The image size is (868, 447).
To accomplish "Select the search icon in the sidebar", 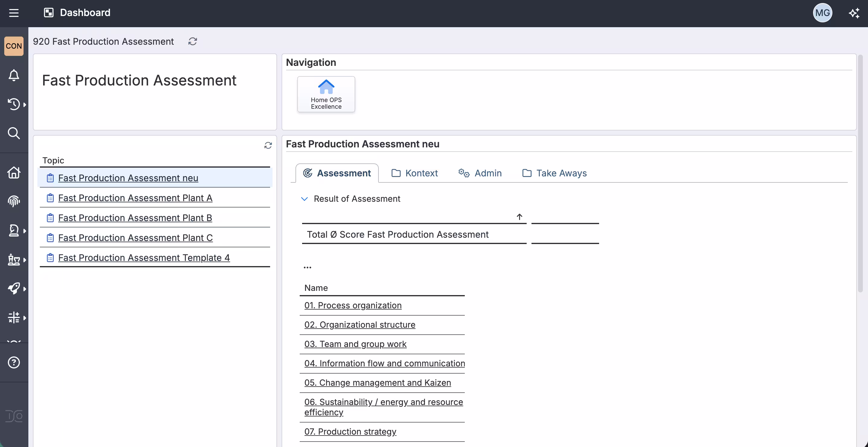I will pyautogui.click(x=14, y=133).
